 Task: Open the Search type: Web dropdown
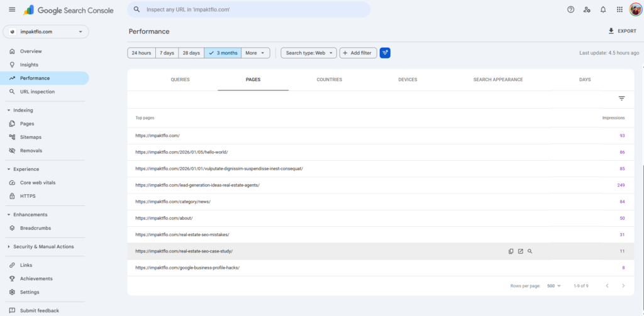[309, 53]
